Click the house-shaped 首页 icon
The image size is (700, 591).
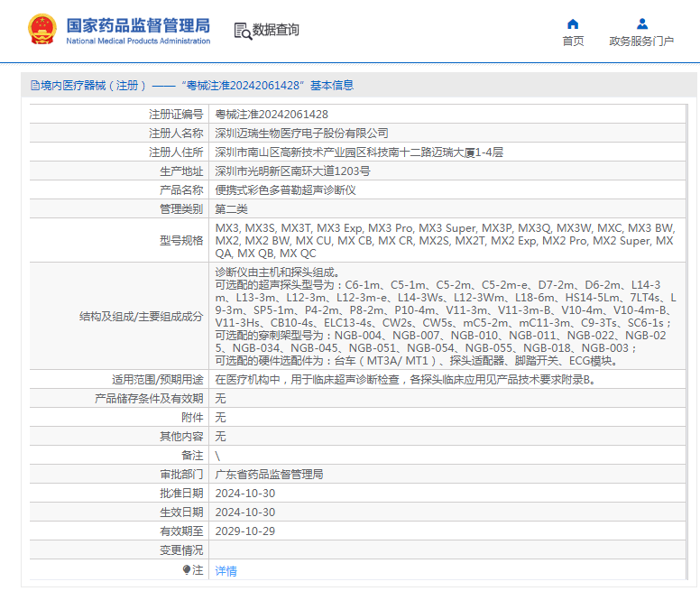(x=573, y=23)
